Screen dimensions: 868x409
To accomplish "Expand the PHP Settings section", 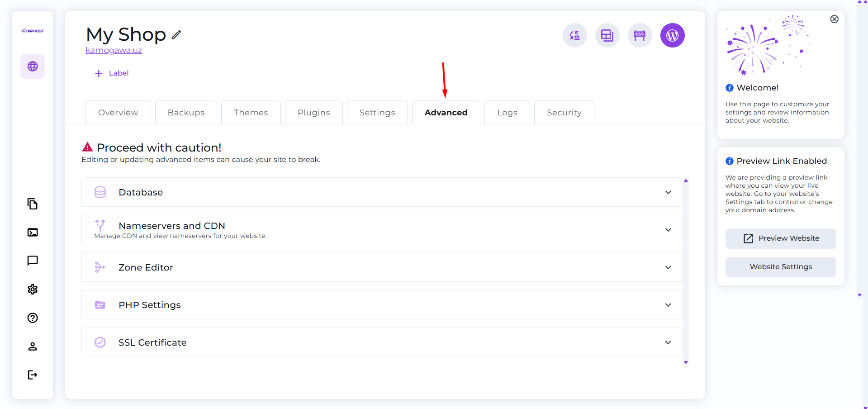I will click(382, 305).
